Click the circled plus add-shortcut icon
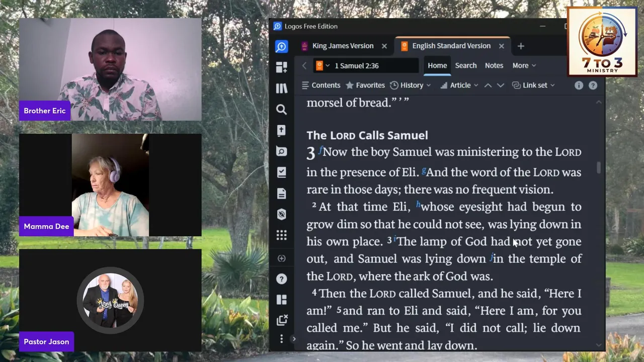 point(281,258)
